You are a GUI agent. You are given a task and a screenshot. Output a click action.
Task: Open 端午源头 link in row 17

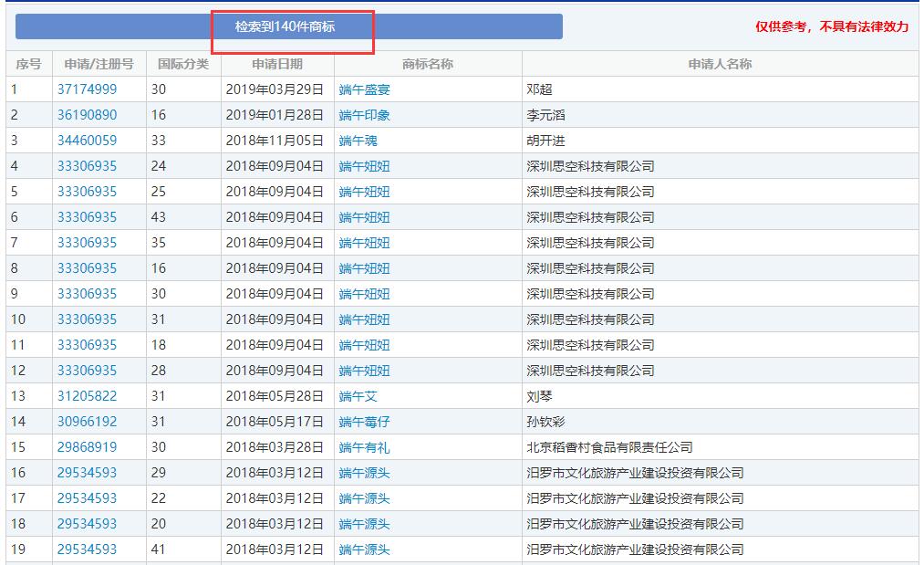pyautogui.click(x=364, y=498)
